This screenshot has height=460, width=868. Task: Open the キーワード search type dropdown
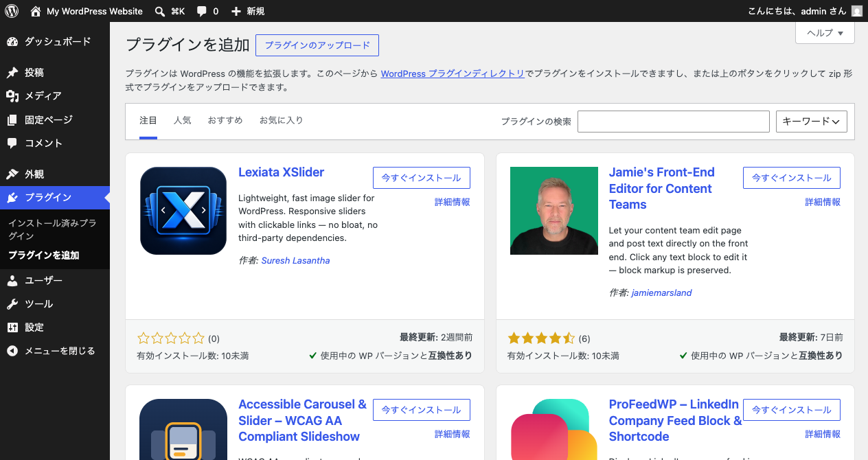811,122
